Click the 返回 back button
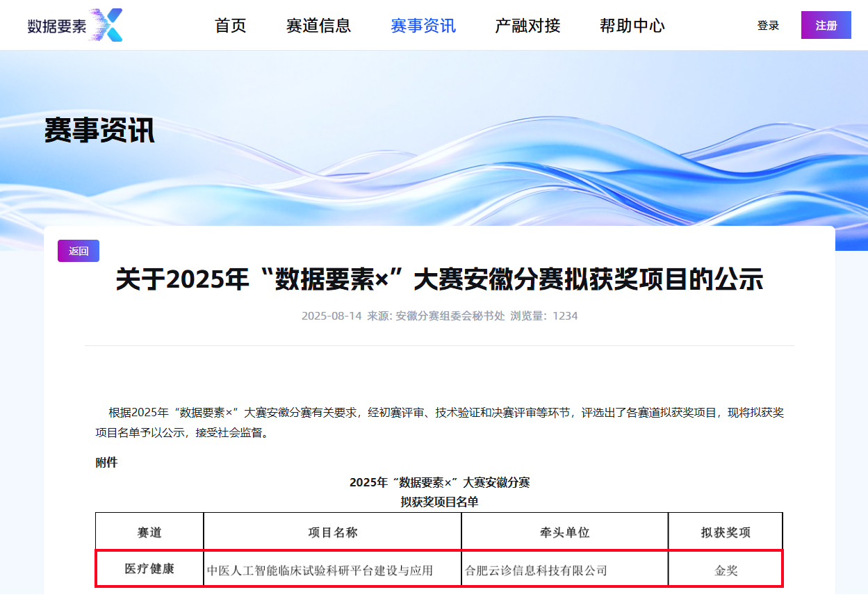 [x=79, y=251]
